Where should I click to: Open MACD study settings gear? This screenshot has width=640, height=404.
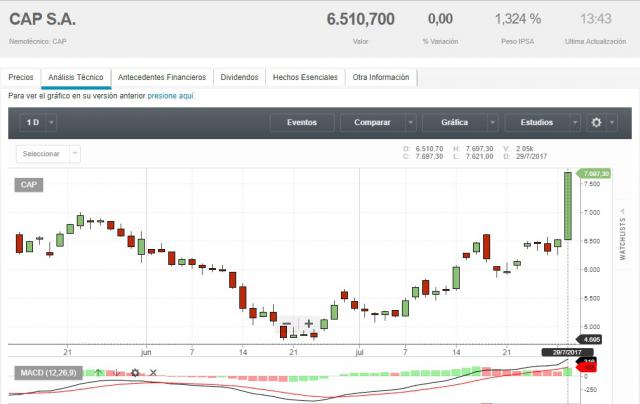(135, 373)
